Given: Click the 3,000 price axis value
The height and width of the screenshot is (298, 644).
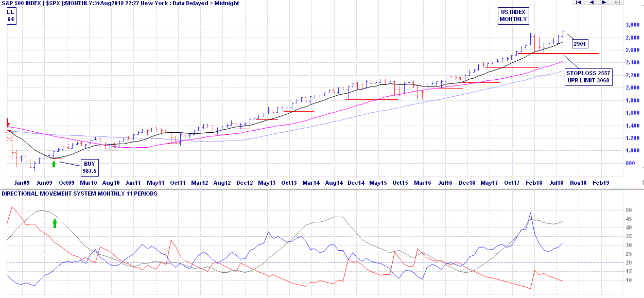Looking at the screenshot, I should pos(632,25).
